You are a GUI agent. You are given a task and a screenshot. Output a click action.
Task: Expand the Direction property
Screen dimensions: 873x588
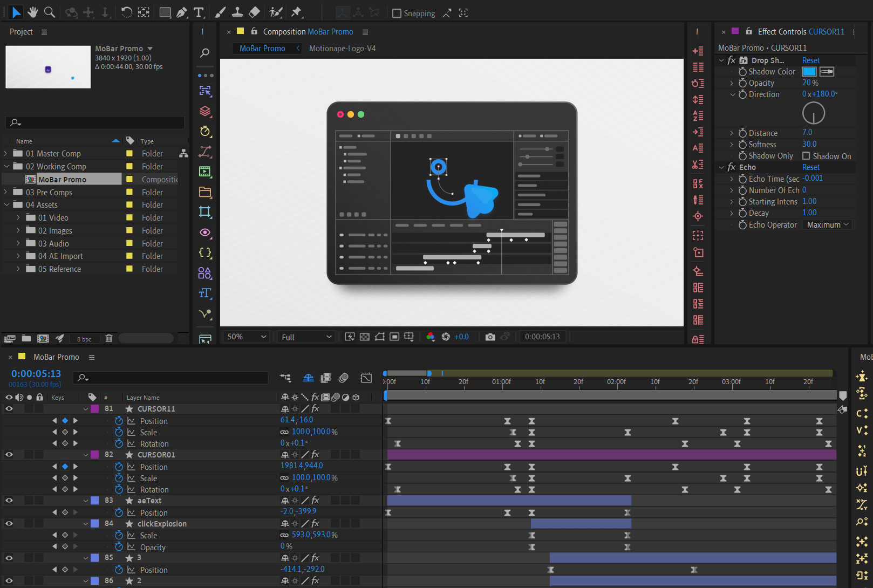pos(733,94)
